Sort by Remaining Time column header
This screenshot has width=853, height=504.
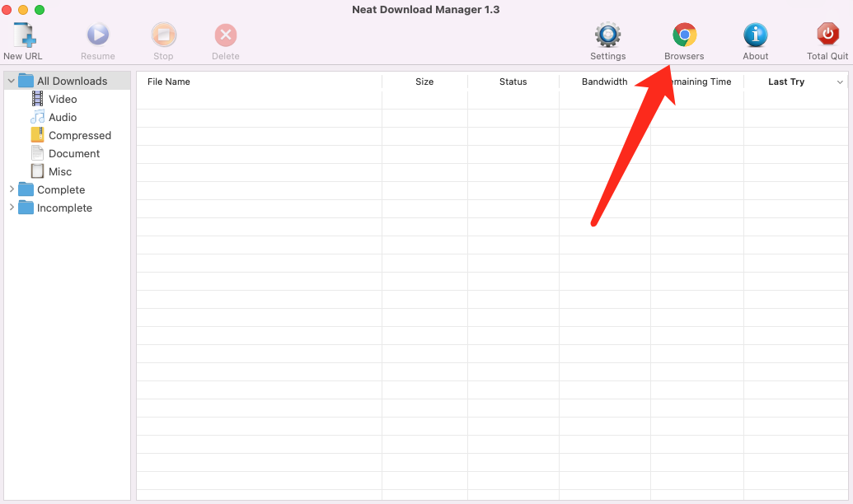[x=697, y=82]
